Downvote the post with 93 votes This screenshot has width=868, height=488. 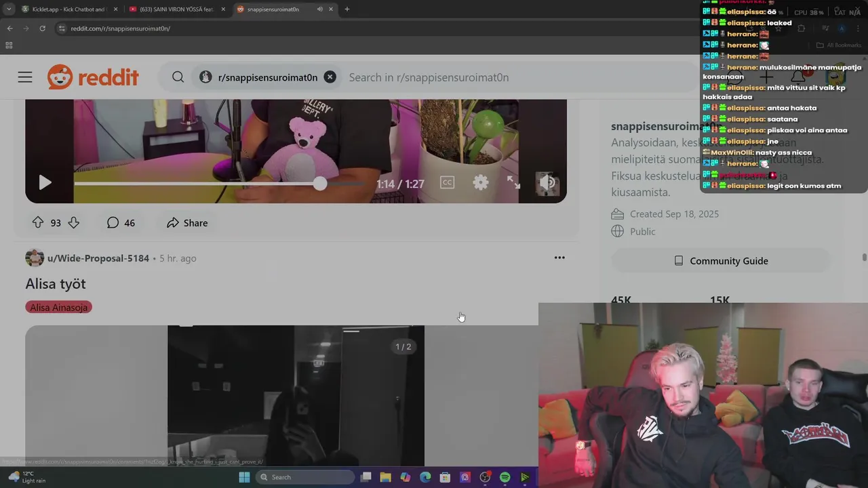pyautogui.click(x=74, y=222)
